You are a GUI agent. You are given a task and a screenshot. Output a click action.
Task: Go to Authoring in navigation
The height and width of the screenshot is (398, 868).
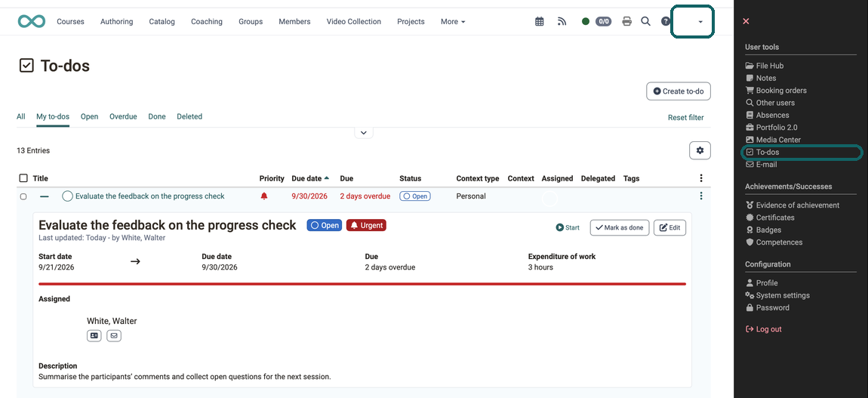click(116, 22)
